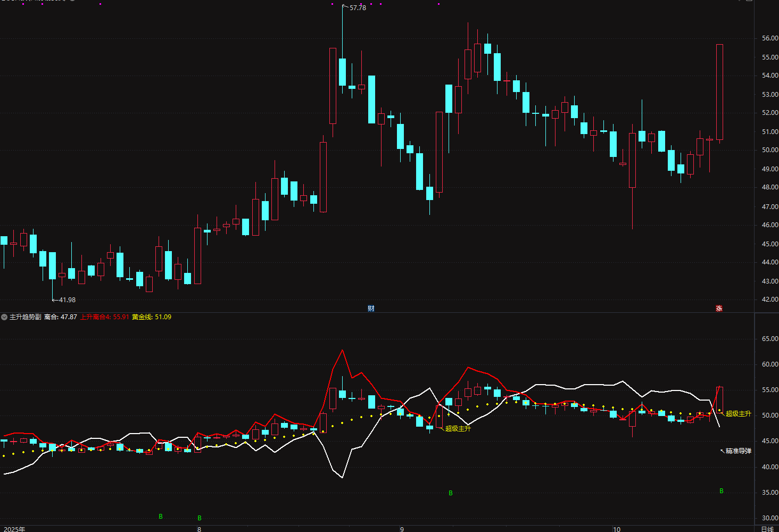Screen dimensions: 779x532
Task: Click 超级主升 label beside the latest candle
Action: tap(739, 414)
